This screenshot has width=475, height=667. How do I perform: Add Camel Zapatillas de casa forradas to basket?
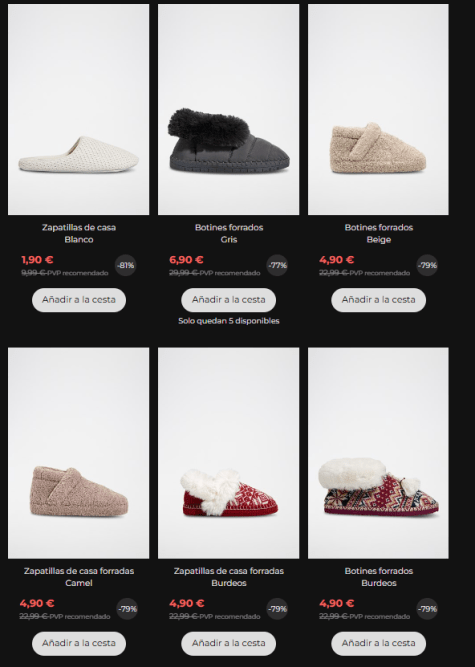(x=79, y=643)
